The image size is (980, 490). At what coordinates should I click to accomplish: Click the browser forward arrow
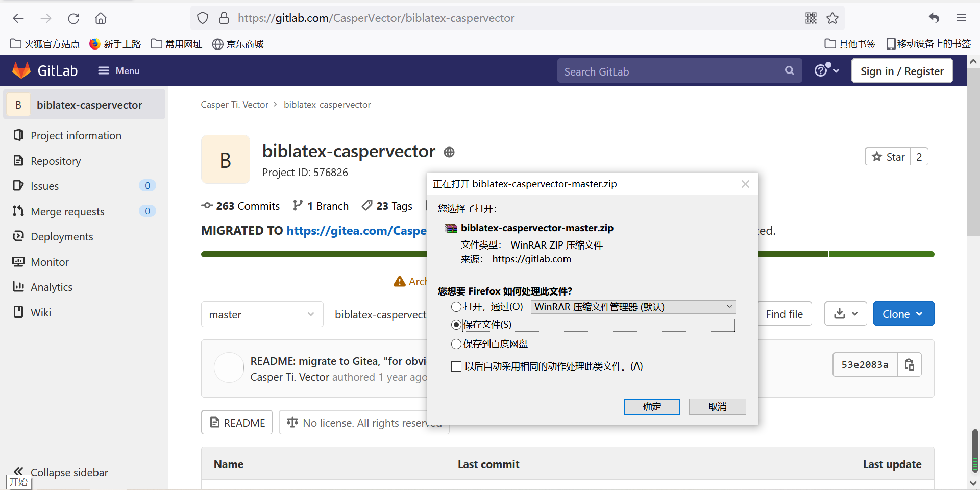pos(46,18)
